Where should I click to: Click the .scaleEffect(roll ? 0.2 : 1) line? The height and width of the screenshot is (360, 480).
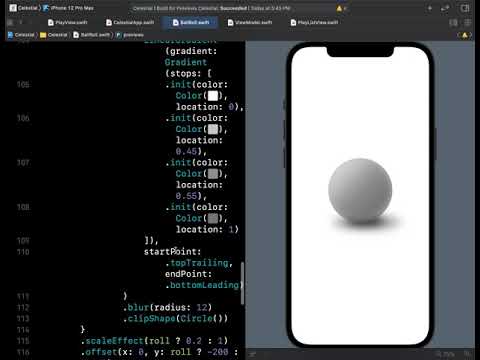pyautogui.click(x=154, y=341)
